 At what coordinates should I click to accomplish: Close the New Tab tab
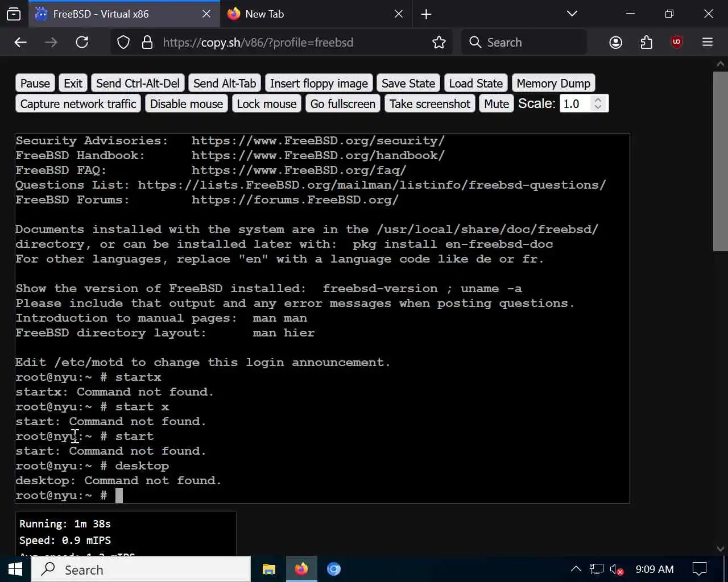pos(399,14)
